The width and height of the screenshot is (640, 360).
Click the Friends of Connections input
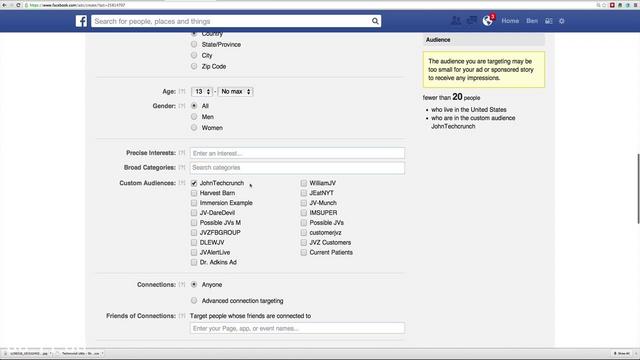click(x=297, y=328)
